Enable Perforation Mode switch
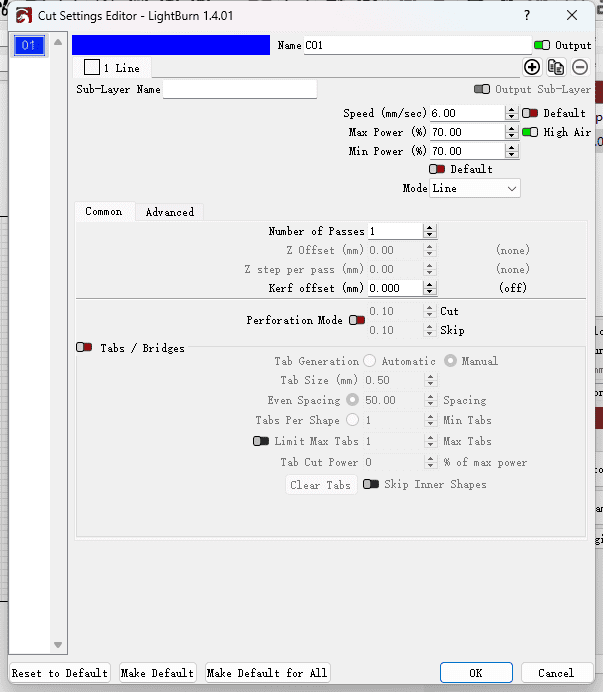The image size is (603, 692). click(x=357, y=320)
